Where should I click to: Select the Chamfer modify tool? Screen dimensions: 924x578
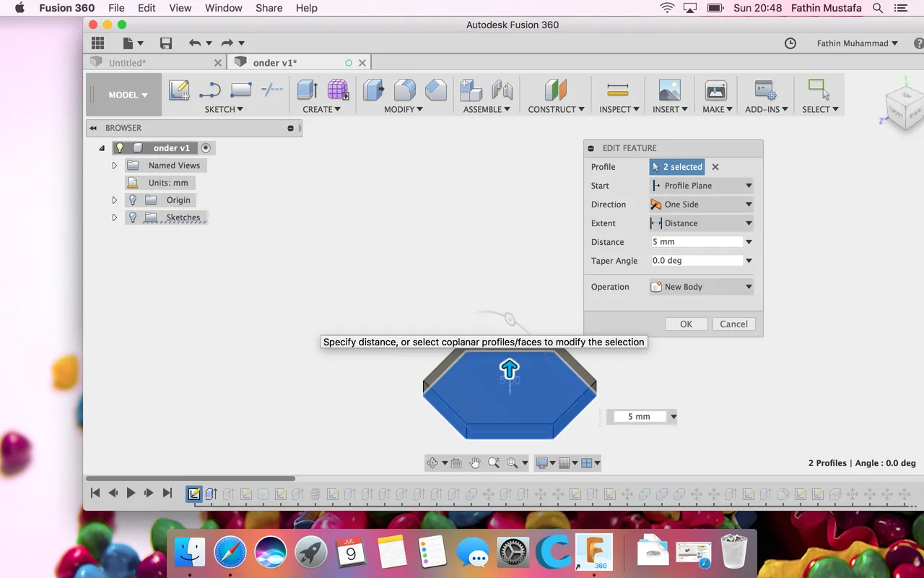tap(436, 90)
